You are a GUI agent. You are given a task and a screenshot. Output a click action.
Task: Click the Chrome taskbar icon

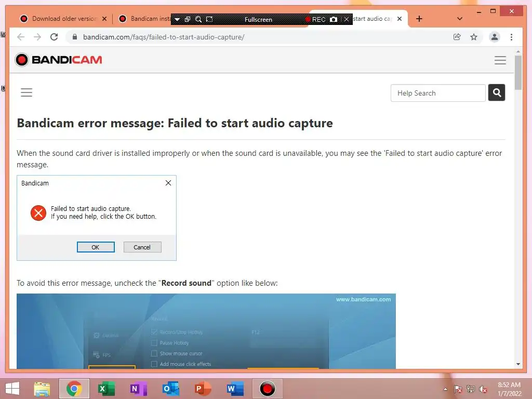click(x=74, y=389)
